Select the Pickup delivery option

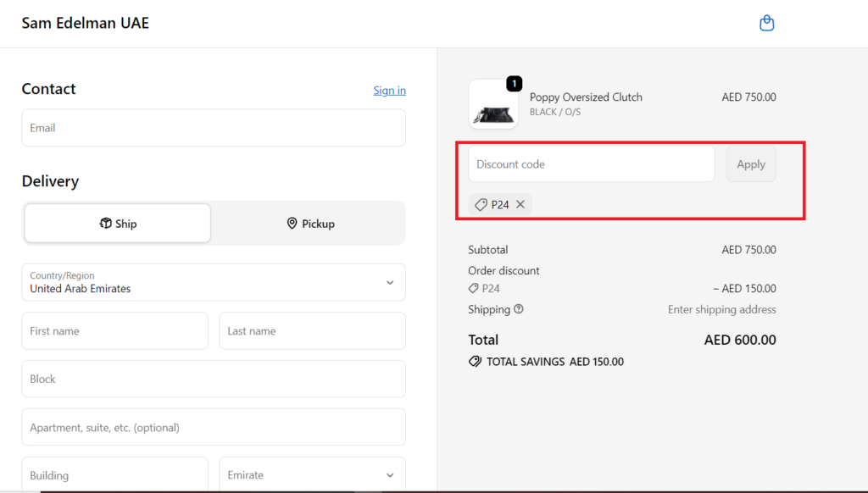(x=310, y=224)
